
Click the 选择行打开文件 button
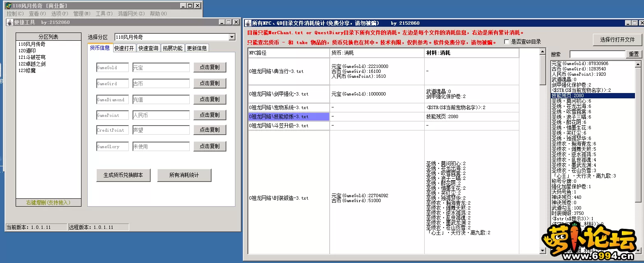point(617,40)
